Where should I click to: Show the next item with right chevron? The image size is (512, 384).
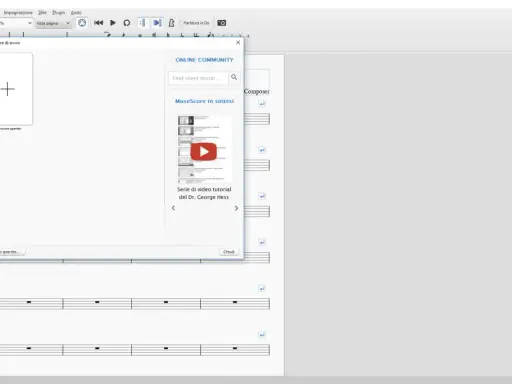pos(236,208)
